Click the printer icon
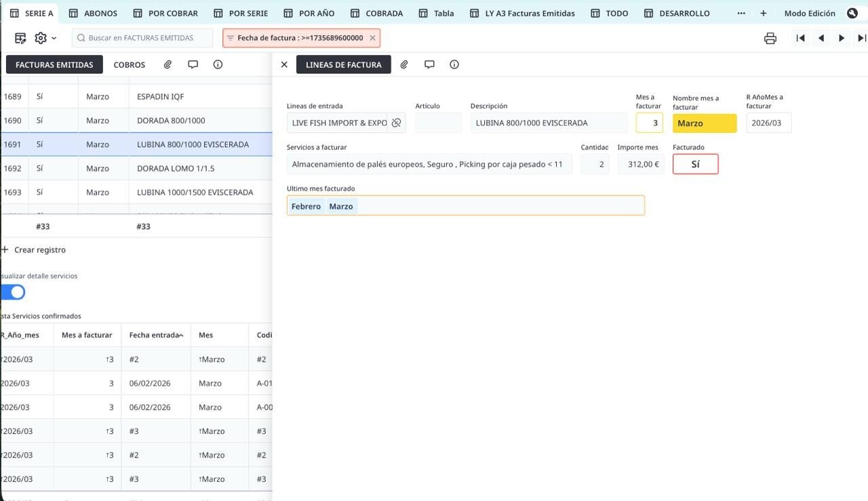 pos(770,38)
